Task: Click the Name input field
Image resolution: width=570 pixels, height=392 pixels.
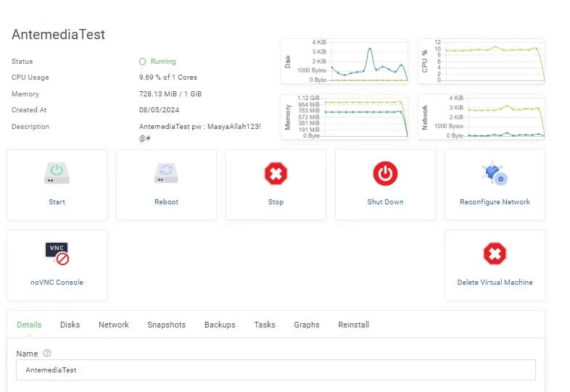Action: pos(276,370)
